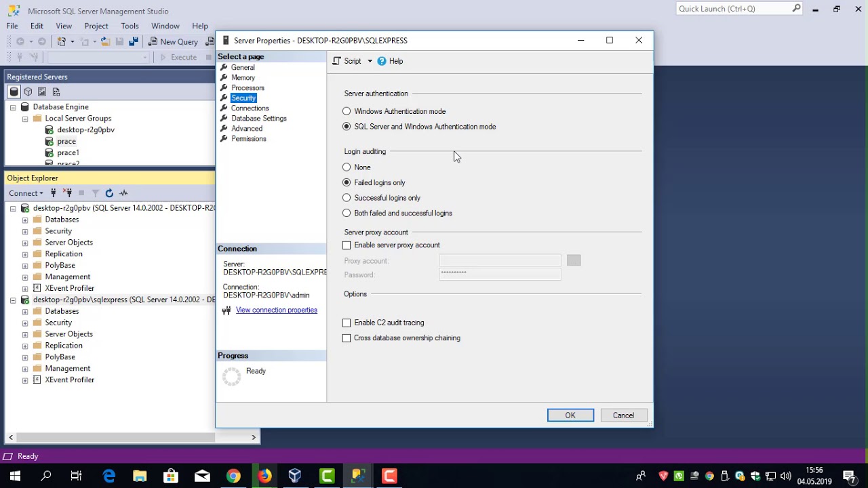Click the Help icon in Server Properties
The width and height of the screenshot is (868, 488).
pyautogui.click(x=390, y=61)
